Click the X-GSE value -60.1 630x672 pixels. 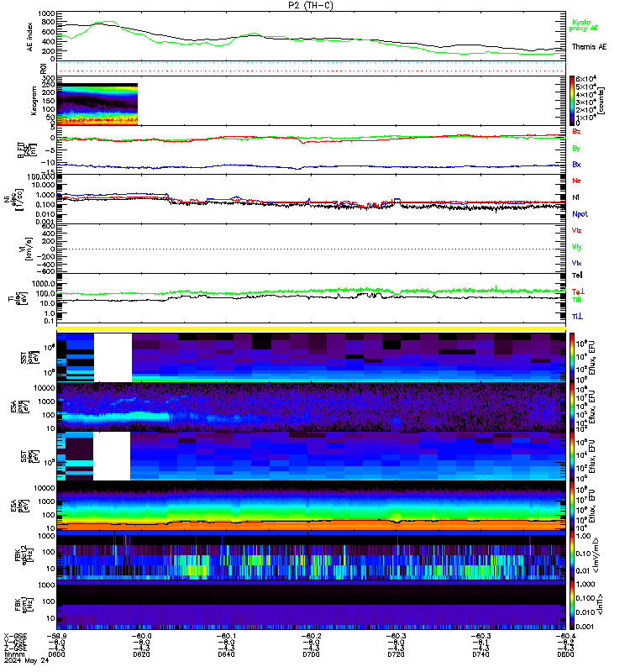click(226, 636)
